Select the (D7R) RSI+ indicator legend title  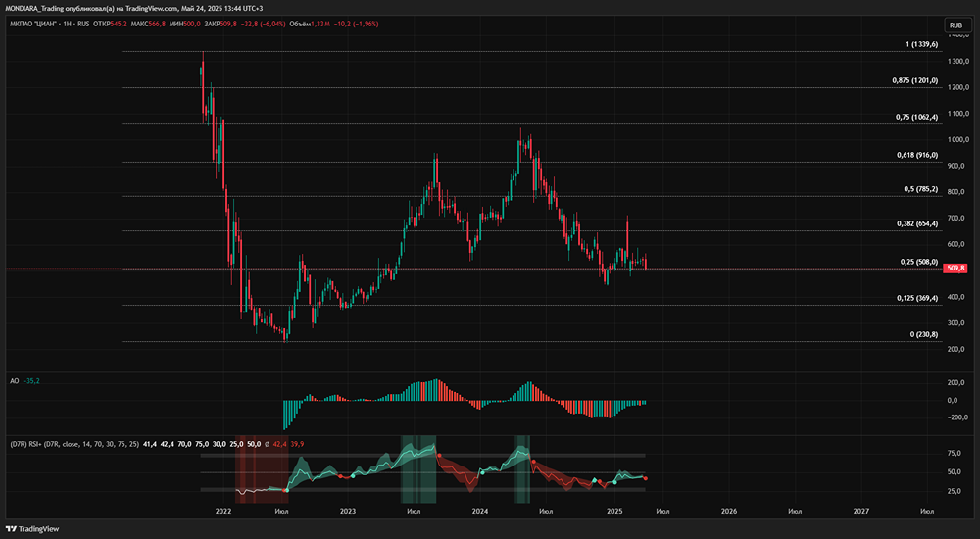coord(75,444)
